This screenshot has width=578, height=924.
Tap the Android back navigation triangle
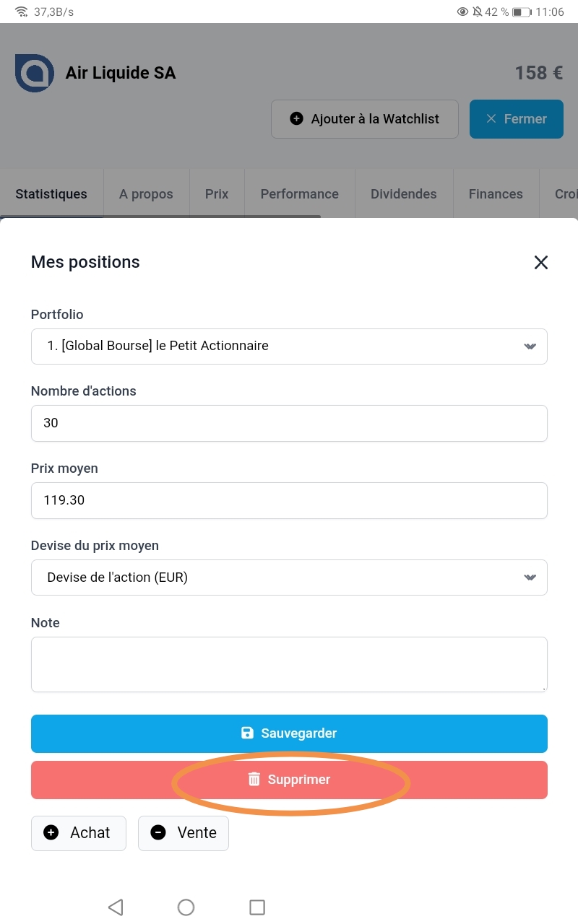116,907
